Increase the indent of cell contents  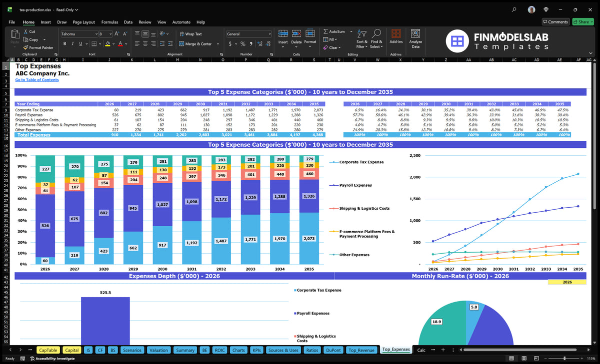(x=171, y=44)
